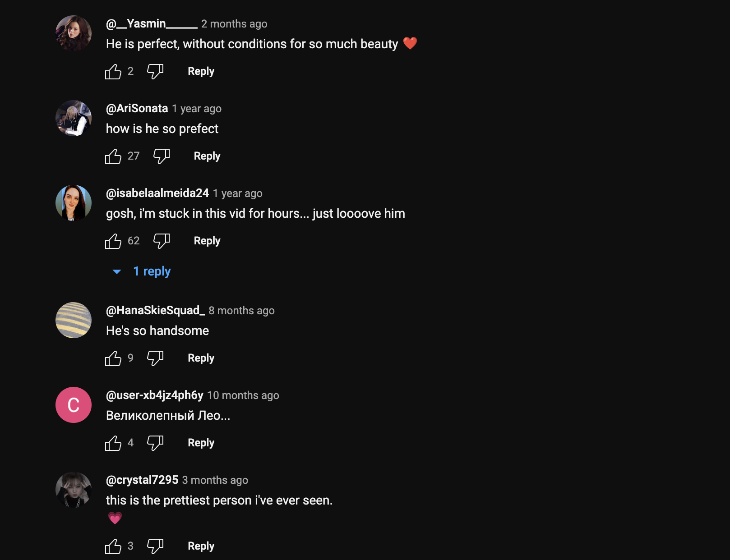Like @__Yasmin_____'s comment
Viewport: 730px width, 560px height.
[x=114, y=71]
